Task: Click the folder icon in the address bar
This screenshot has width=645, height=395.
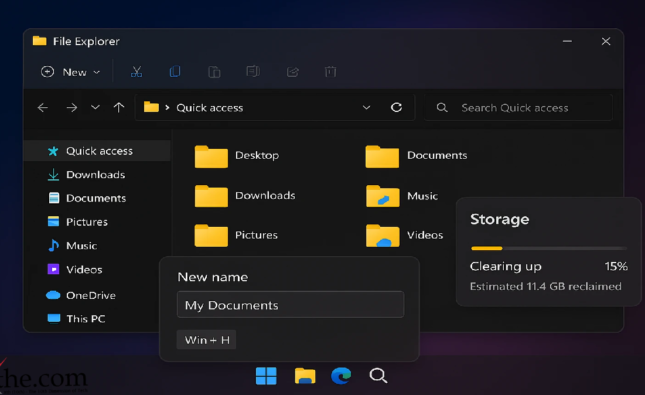Action: [x=151, y=107]
